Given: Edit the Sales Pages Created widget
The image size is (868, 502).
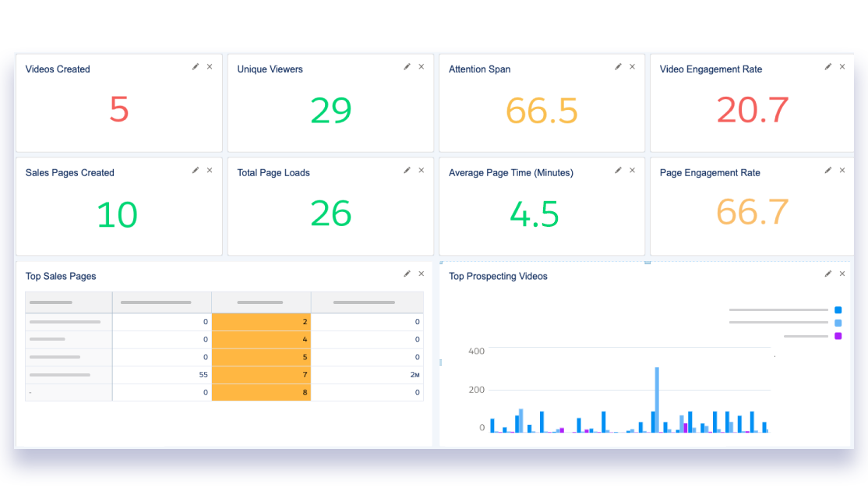Looking at the screenshot, I should 196,169.
